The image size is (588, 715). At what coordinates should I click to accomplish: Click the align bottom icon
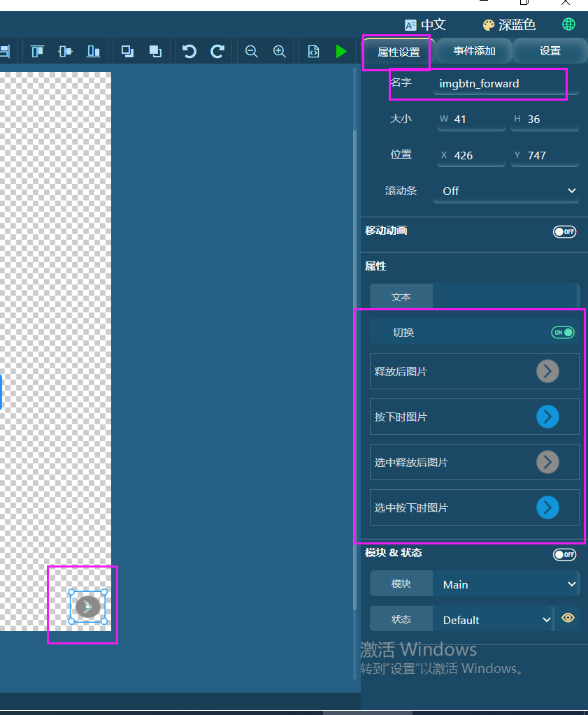(93, 51)
